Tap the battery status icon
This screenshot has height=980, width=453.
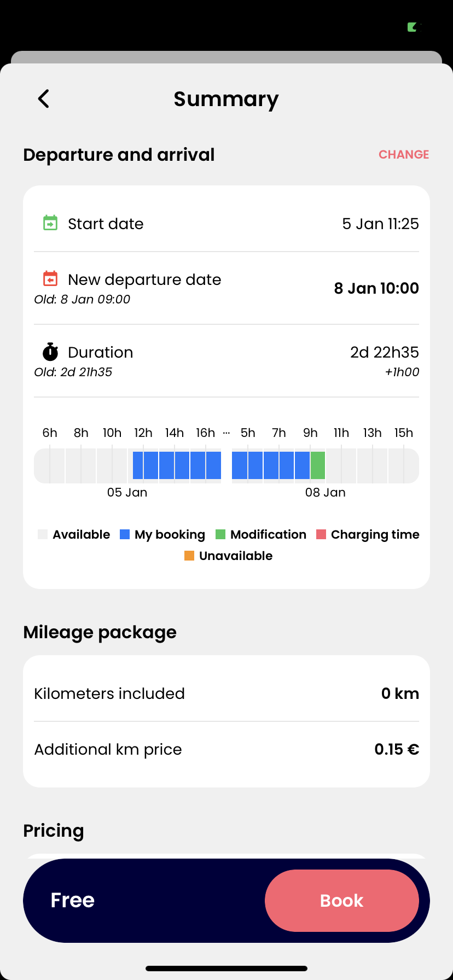[413, 27]
